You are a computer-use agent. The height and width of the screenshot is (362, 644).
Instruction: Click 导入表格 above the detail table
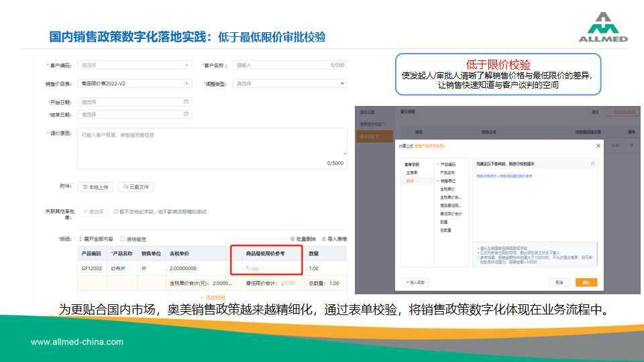click(334, 239)
